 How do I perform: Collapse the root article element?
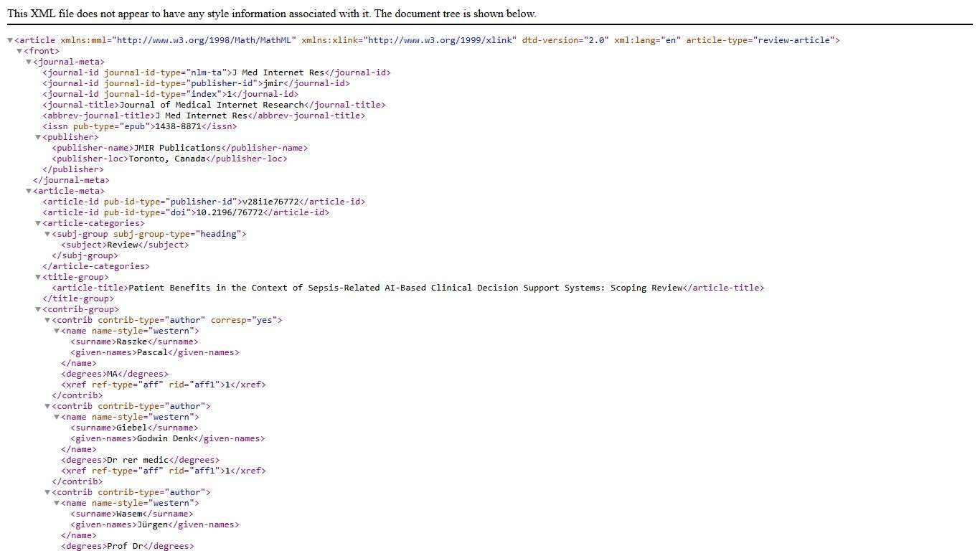coord(10,41)
